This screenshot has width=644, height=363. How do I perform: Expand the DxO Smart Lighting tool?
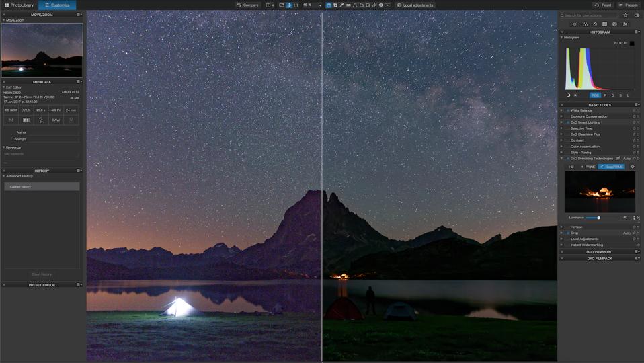point(561,122)
